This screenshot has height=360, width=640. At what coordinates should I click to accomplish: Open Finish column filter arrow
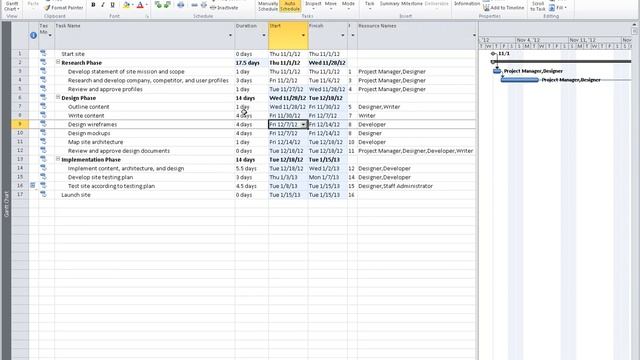343,36
